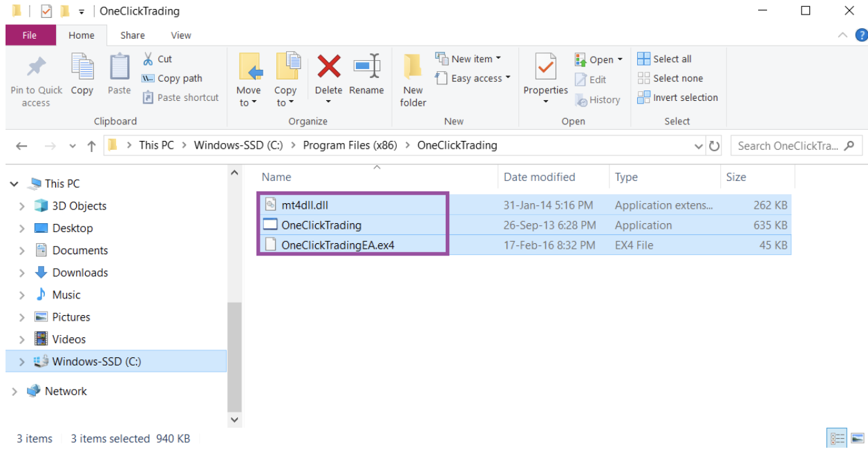Collapse the This PC tree node
This screenshot has height=456, width=868.
tap(15, 184)
